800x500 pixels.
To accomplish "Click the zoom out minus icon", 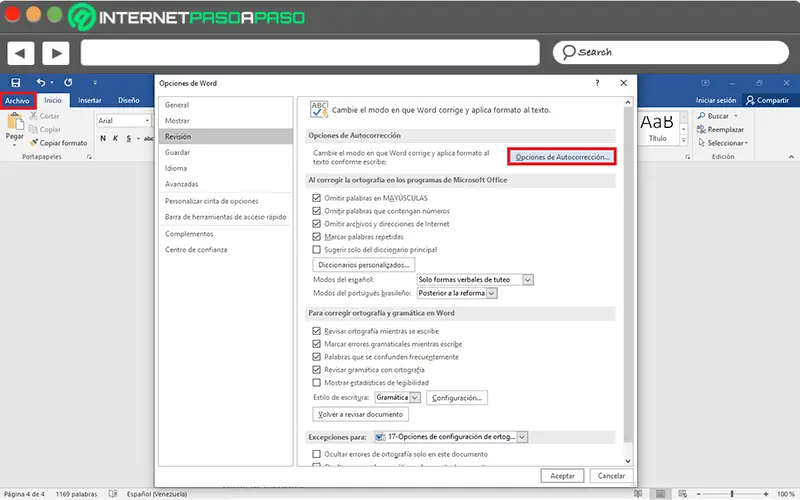I will (698, 494).
